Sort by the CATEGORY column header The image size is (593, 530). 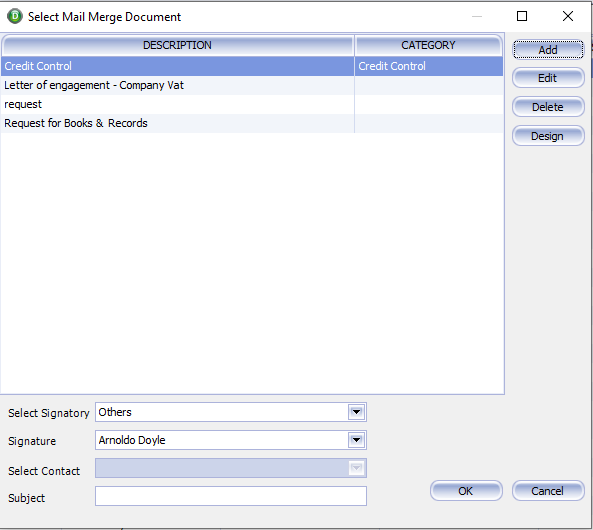[x=428, y=45]
